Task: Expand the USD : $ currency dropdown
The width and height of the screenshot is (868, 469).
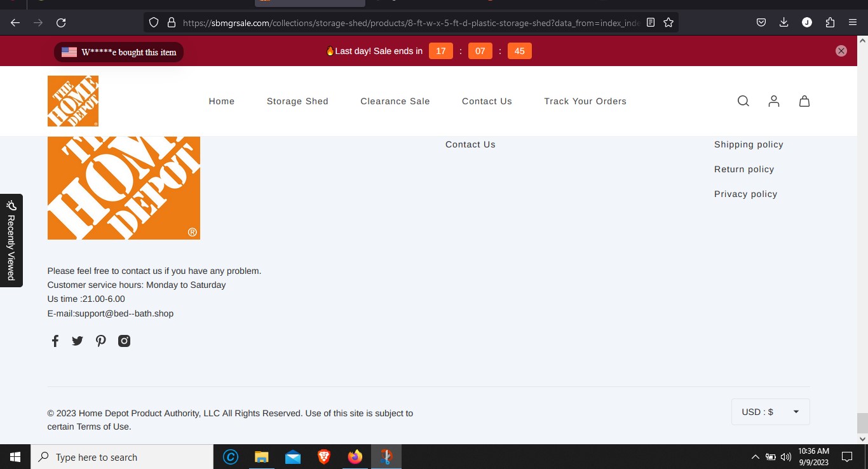Action: point(771,412)
